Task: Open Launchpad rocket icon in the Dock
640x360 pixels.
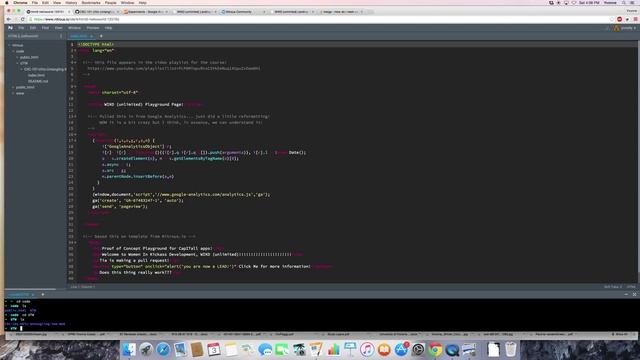Action: [x=146, y=350]
